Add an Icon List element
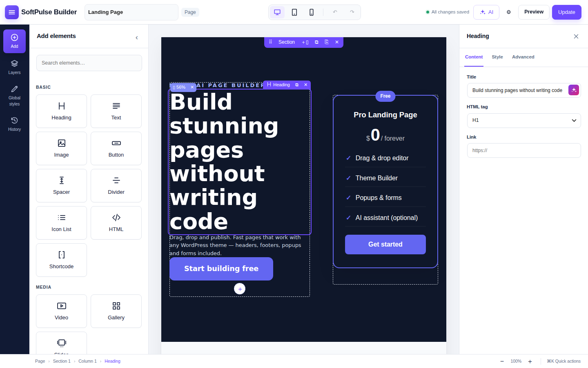588x368 pixels. tap(61, 223)
